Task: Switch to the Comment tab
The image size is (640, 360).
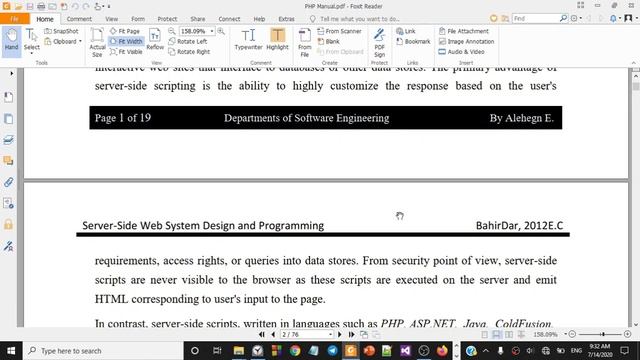Action: tap(79, 19)
